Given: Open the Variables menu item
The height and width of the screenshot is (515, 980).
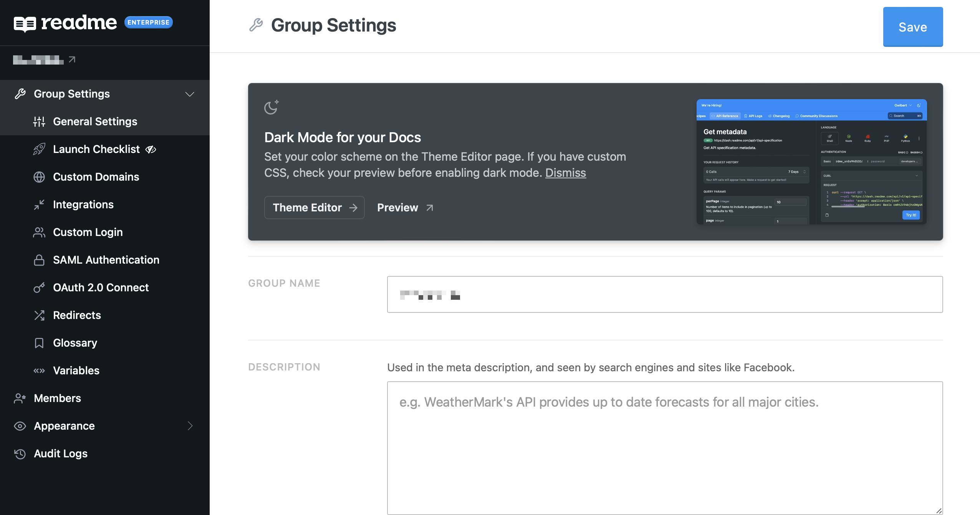Looking at the screenshot, I should point(76,370).
